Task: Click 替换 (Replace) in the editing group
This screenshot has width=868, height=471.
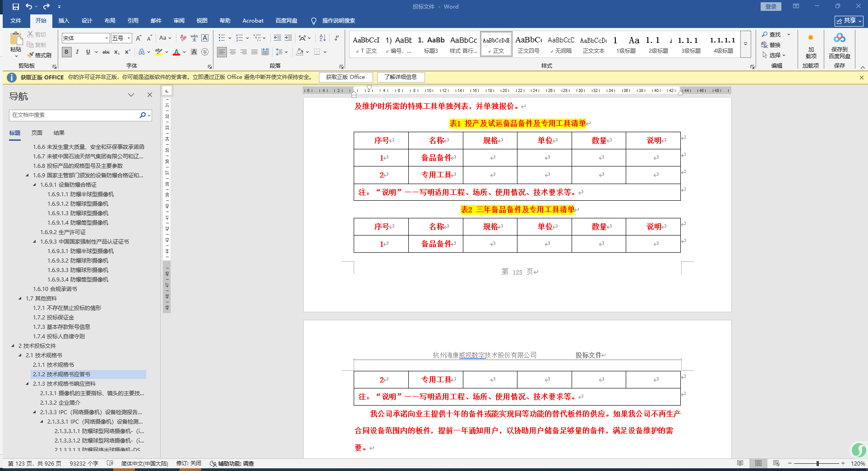Action: click(771, 45)
